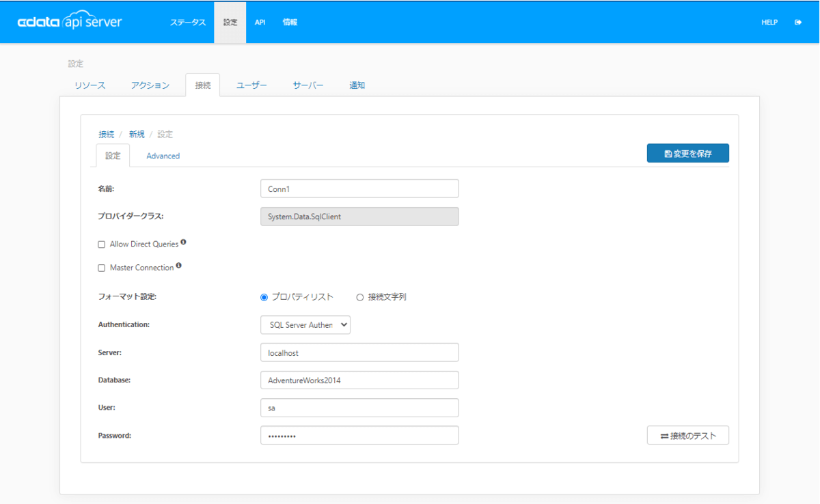Open the Authentication dropdown
The width and height of the screenshot is (820, 504).
(x=305, y=325)
